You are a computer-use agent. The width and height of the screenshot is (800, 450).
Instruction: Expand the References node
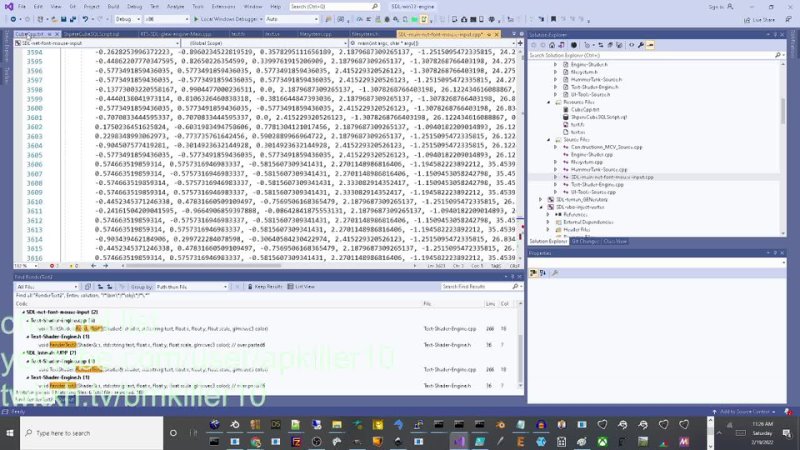(x=549, y=215)
